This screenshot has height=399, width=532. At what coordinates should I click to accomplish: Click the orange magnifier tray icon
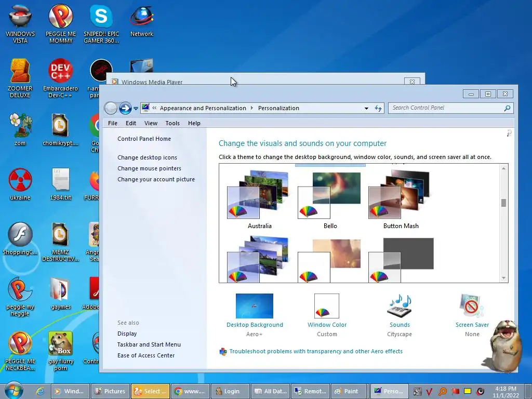click(442, 392)
